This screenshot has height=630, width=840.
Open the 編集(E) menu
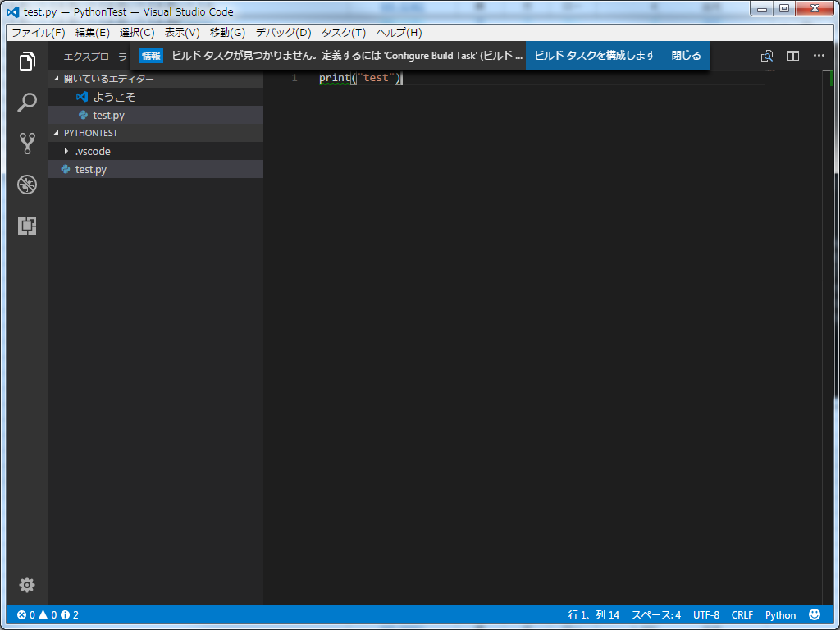pyautogui.click(x=92, y=33)
